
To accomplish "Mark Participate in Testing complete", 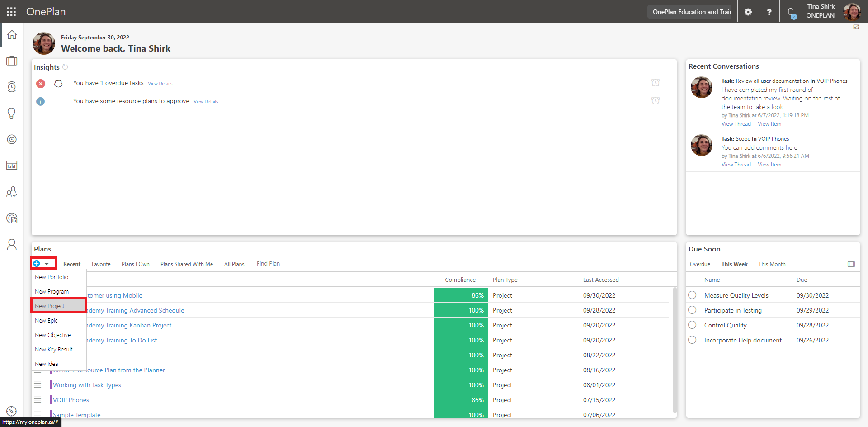I will point(692,310).
